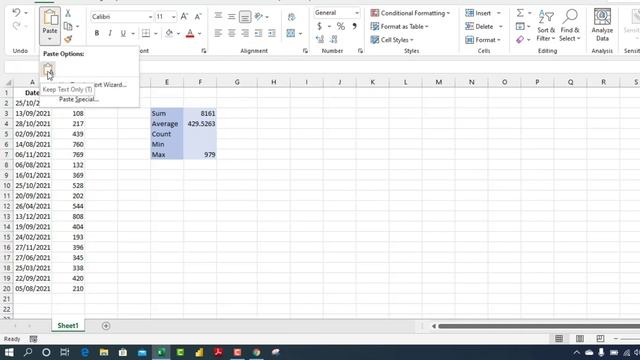Choose Paste Special menu entry

(x=79, y=99)
